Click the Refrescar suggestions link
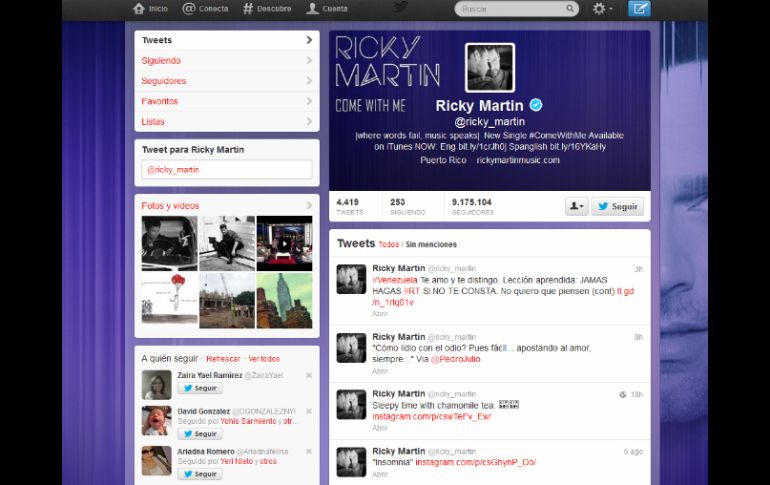The width and height of the screenshot is (770, 485). 223,358
